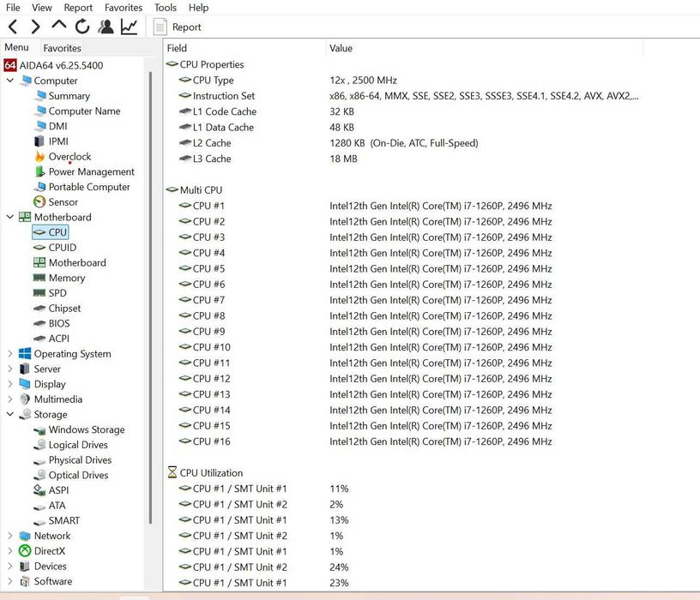Open the IPMI item icon

coord(39,141)
